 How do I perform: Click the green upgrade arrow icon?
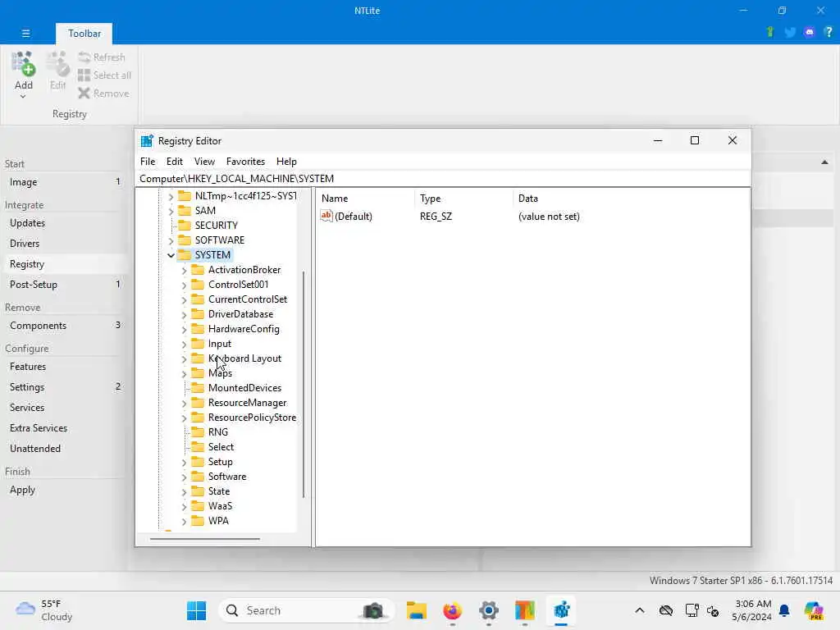pyautogui.click(x=770, y=32)
